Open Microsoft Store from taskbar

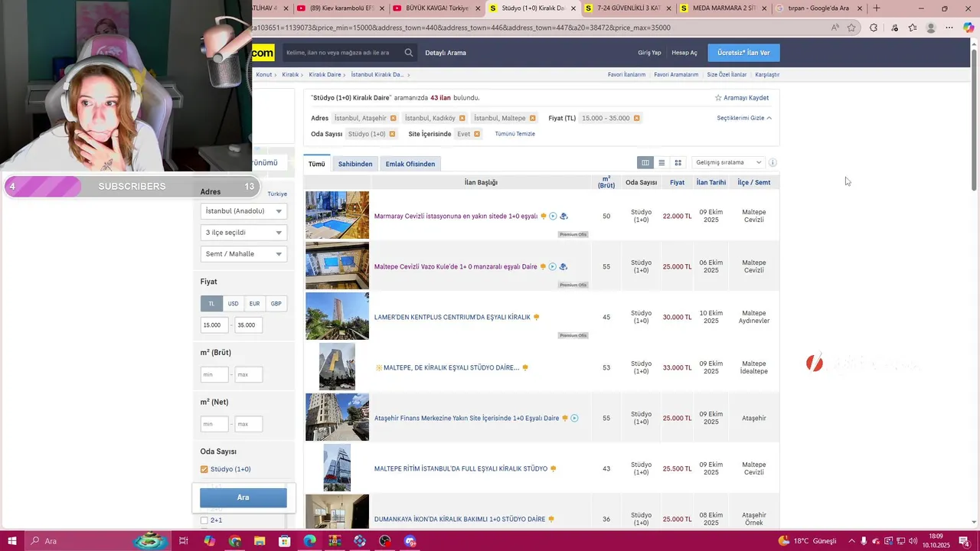point(285,541)
